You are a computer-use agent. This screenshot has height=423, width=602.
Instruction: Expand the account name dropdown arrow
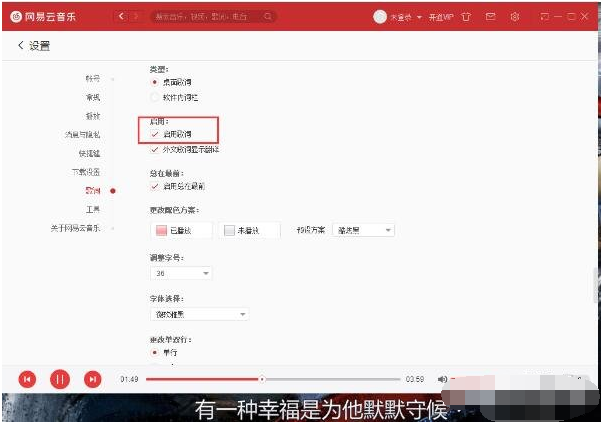[419, 17]
